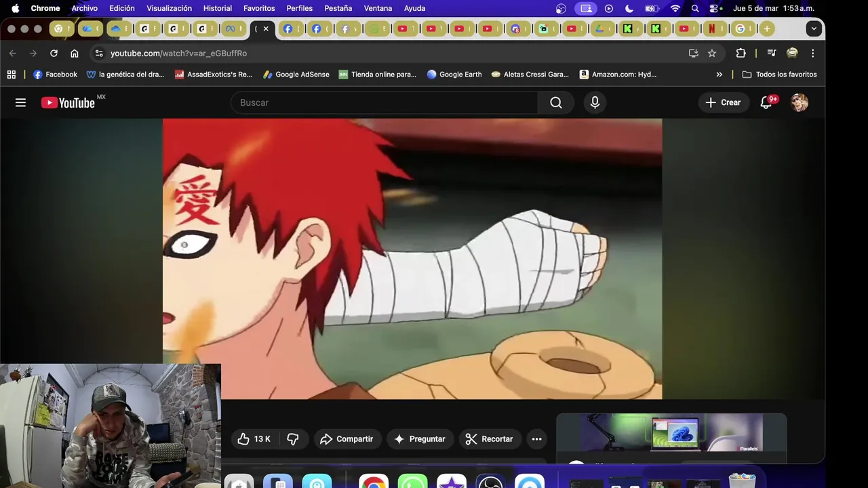The width and height of the screenshot is (868, 488).
Task: Open the 'Aletas Cressi Gara...' bookmark
Action: click(x=530, y=75)
